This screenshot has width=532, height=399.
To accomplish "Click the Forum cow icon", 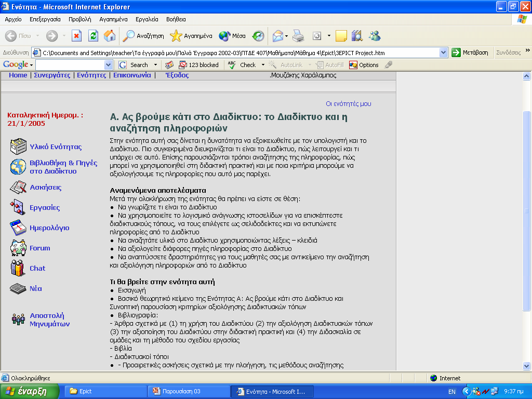I will [x=18, y=248].
